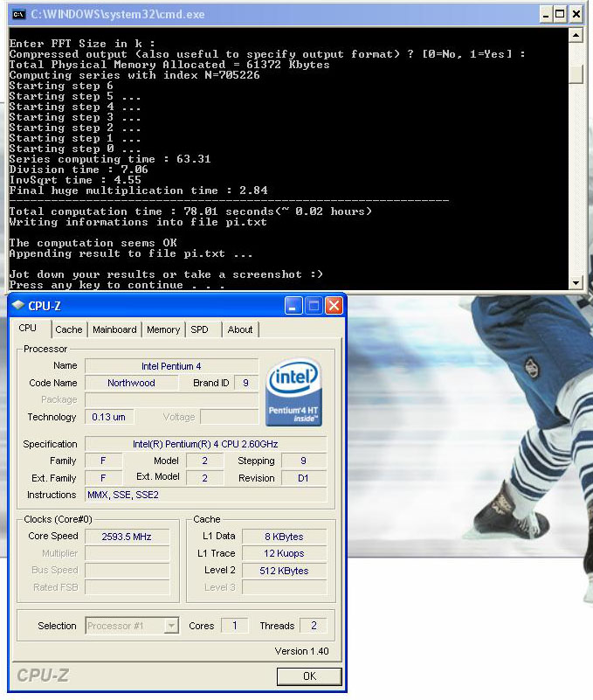
Task: Click the Core Speed value 2593.5 MHz
Action: [x=127, y=537]
